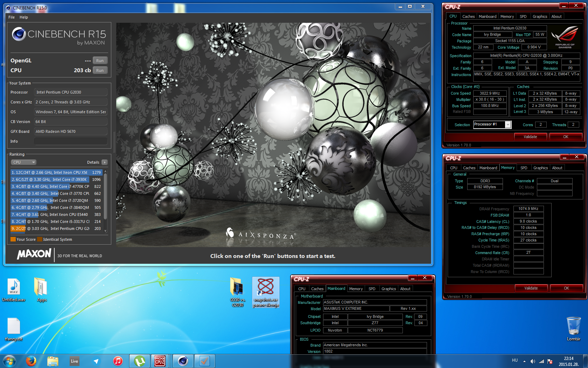The image size is (588, 368).
Task: Open the CPU ranking dropdown
Action: click(23, 162)
